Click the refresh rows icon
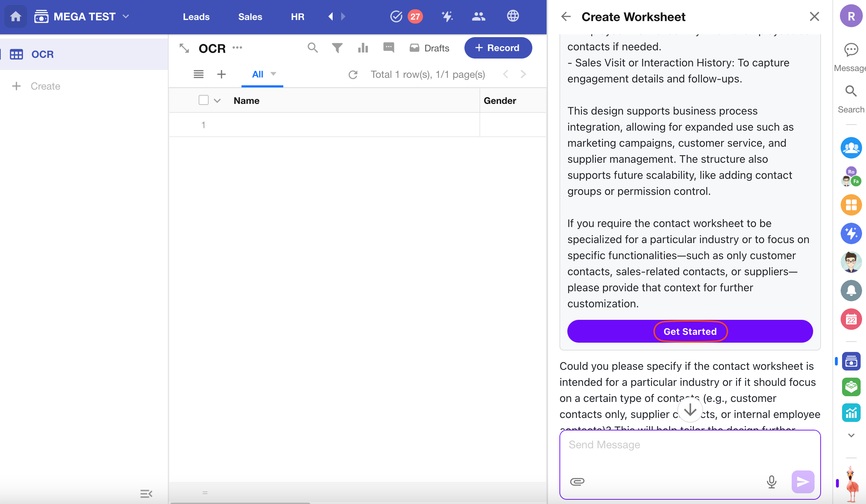This screenshot has width=866, height=504. 353,75
